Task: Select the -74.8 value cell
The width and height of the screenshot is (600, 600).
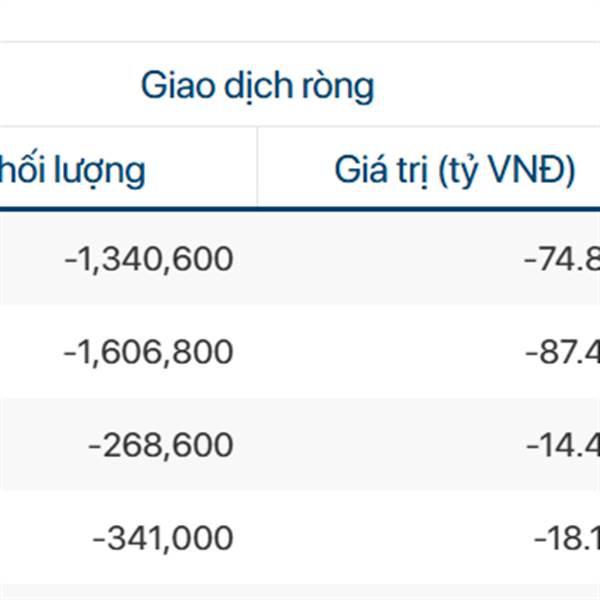Action: [561, 259]
